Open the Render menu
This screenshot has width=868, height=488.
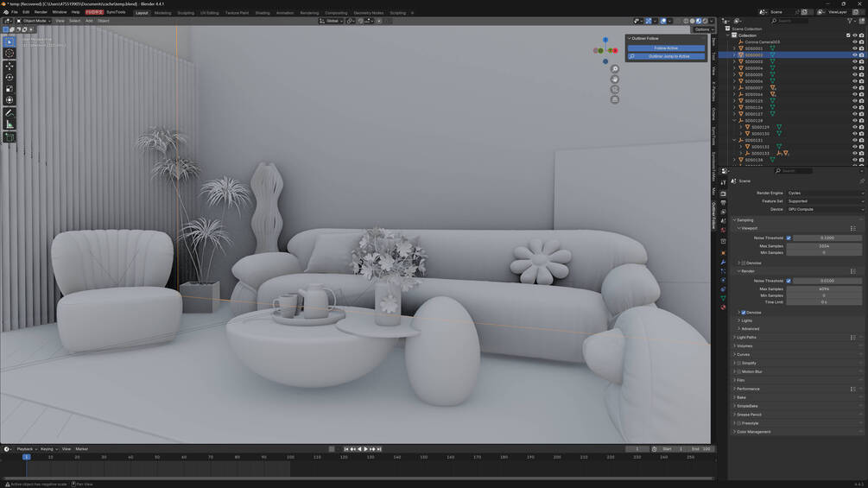[x=41, y=12]
